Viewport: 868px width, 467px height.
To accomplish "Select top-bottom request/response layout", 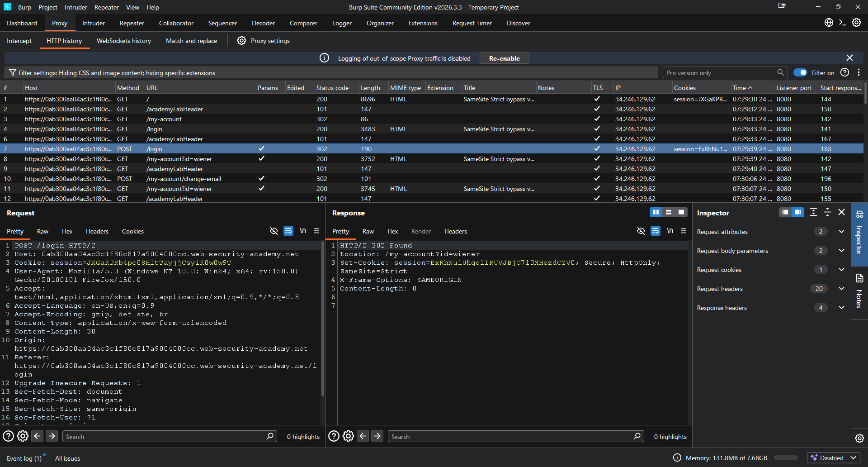I will coord(669,212).
